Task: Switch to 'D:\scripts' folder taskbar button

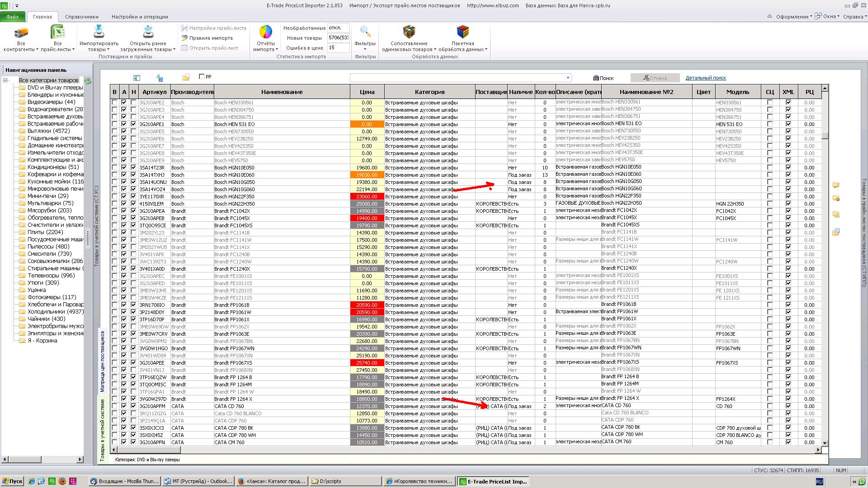Action: (346, 481)
